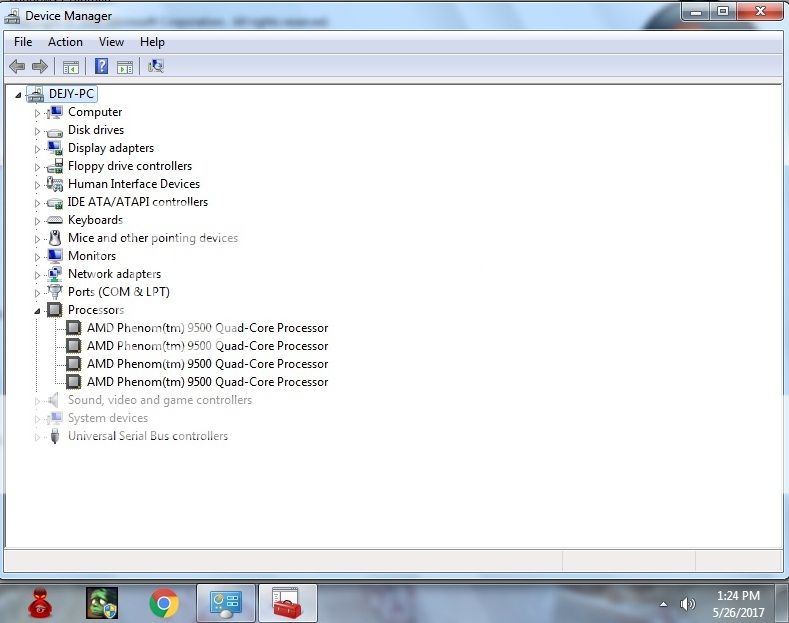The height and width of the screenshot is (623, 789).
Task: Expand the System devices category
Action: [37, 419]
